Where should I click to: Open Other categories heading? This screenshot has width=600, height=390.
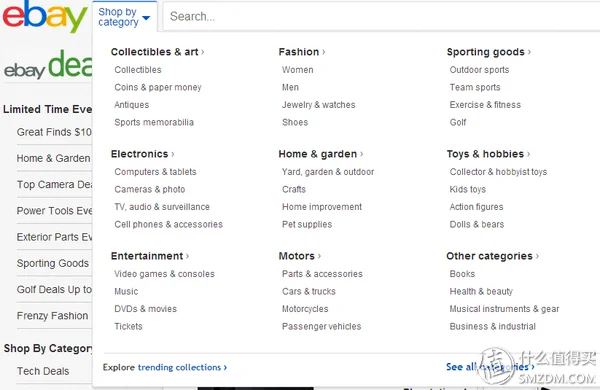coord(492,256)
